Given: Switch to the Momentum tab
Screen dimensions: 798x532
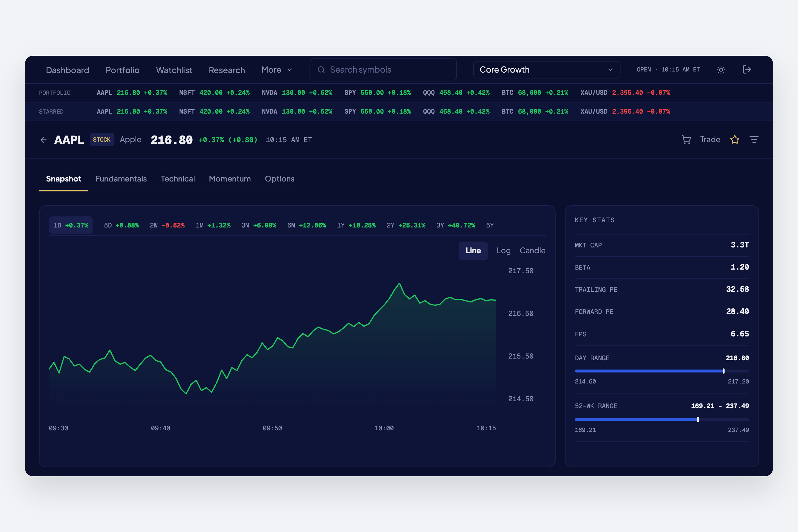Looking at the screenshot, I should tap(230, 179).
